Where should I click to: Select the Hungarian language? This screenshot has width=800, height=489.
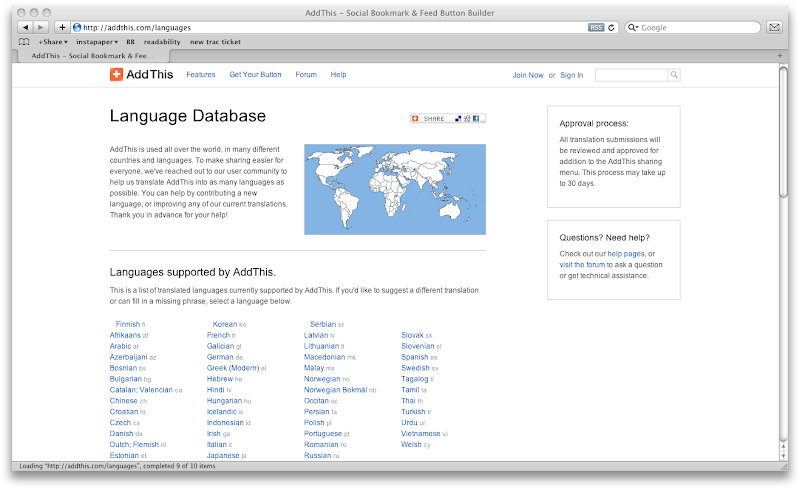tap(224, 401)
